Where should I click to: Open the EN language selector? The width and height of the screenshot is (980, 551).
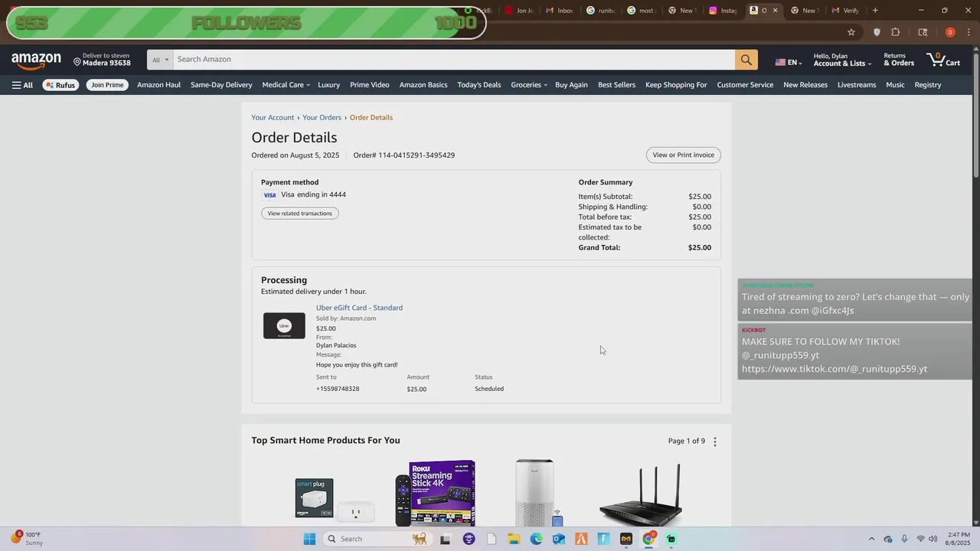[789, 62]
